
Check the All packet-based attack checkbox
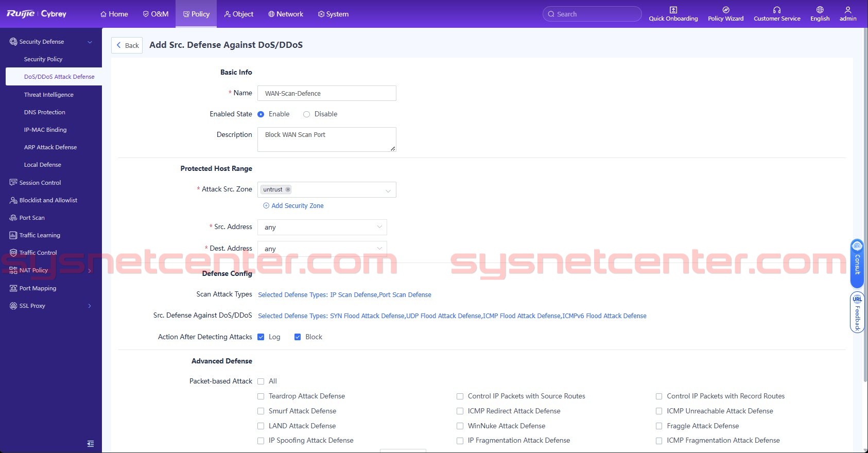click(x=261, y=381)
